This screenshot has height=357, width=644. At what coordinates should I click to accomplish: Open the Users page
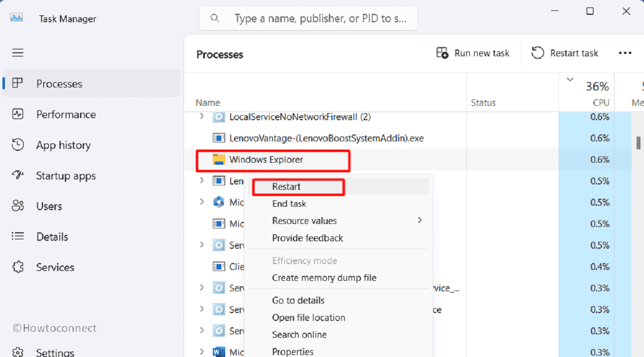tap(92, 206)
